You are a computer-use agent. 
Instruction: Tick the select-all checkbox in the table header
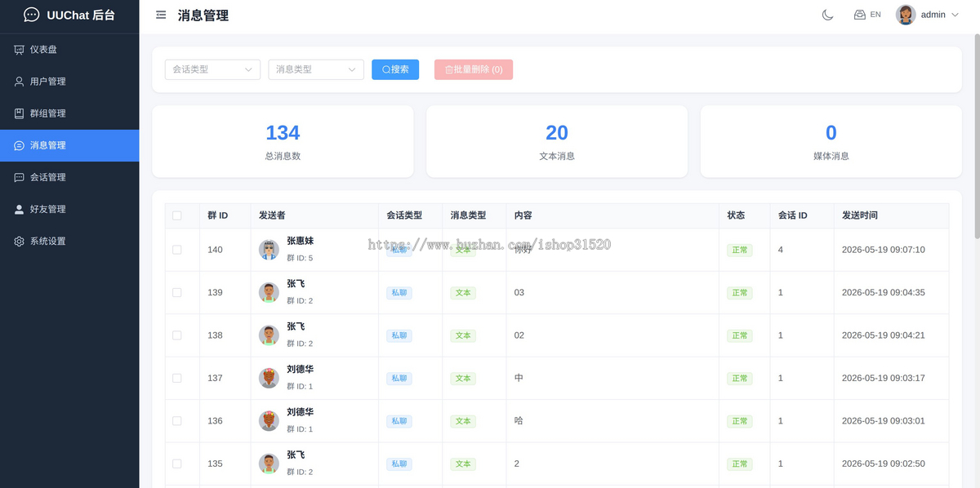[x=177, y=215]
